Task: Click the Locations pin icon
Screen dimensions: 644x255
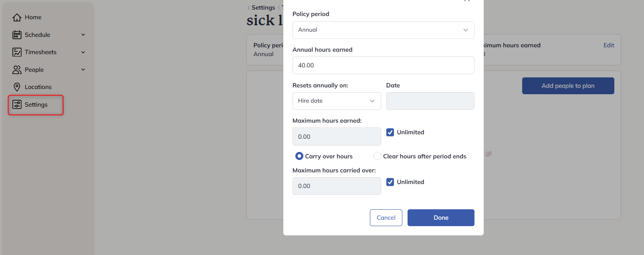Action: (17, 87)
